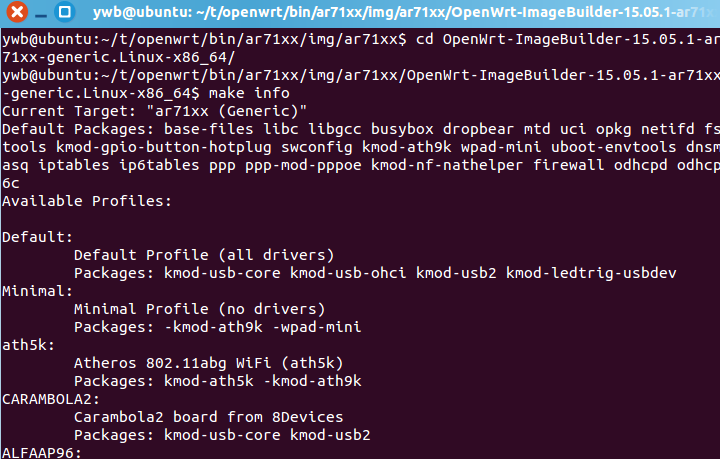Click 'Carambola2 board from 8Devices' text

click(x=208, y=417)
